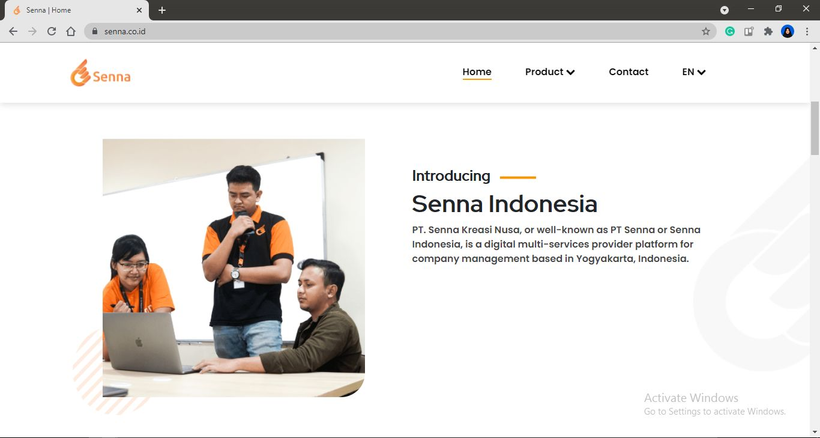Open Chrome three-dot menu
820x438 pixels.
[806, 31]
